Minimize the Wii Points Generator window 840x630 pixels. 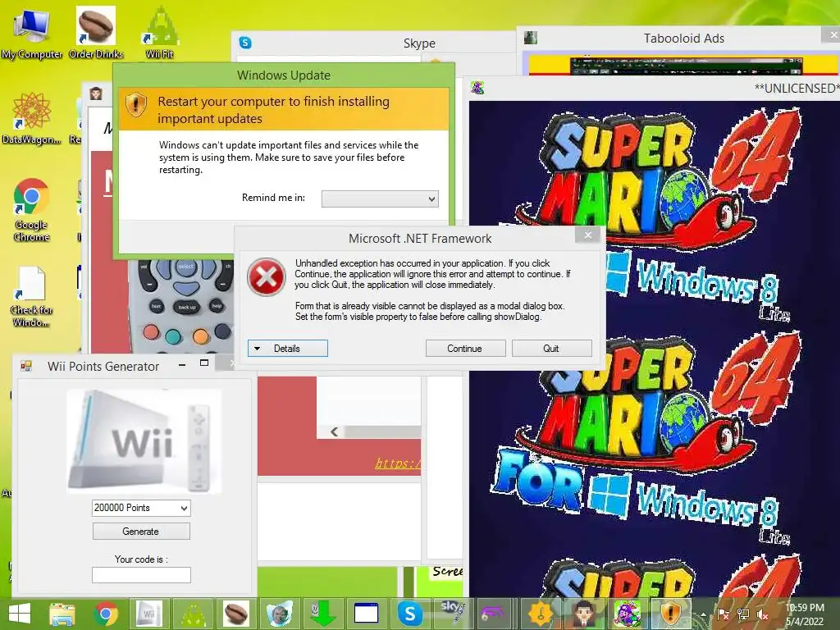click(x=182, y=364)
